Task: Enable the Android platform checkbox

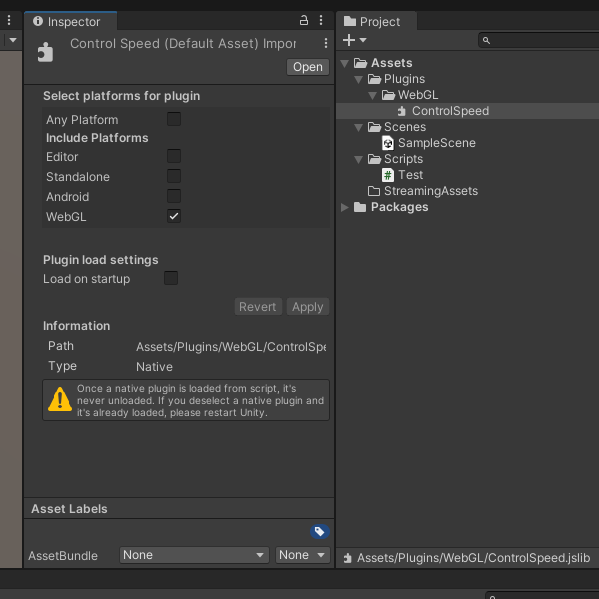Action: [x=174, y=196]
